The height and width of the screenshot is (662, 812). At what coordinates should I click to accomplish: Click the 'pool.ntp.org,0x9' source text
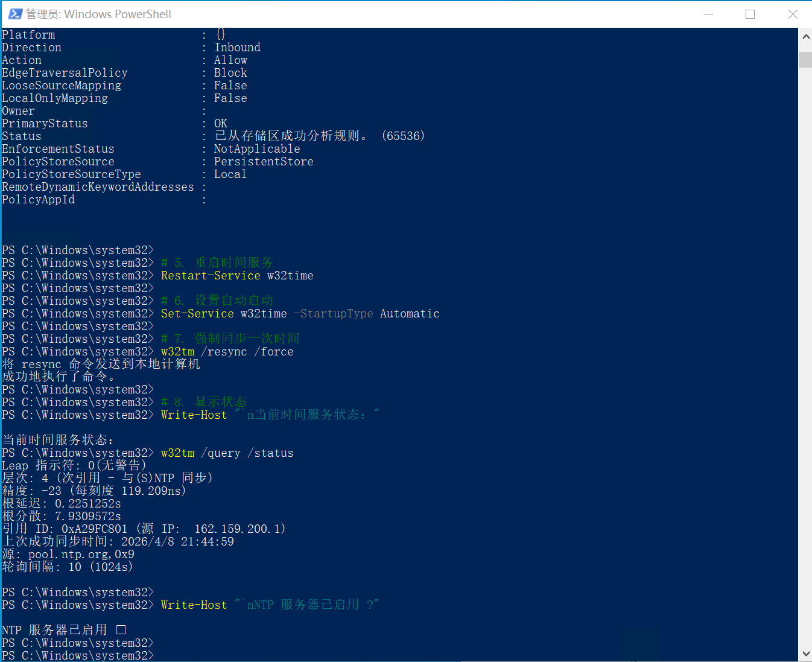81,555
